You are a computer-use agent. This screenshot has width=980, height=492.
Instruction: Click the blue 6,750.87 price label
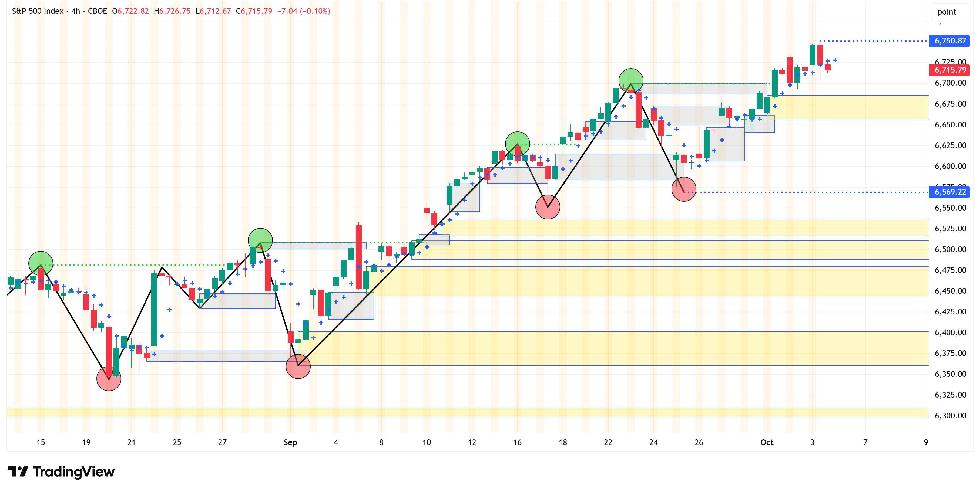[949, 41]
